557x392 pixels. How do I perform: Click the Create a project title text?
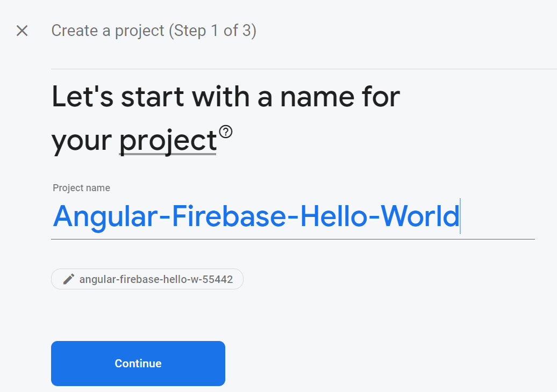[108, 31]
